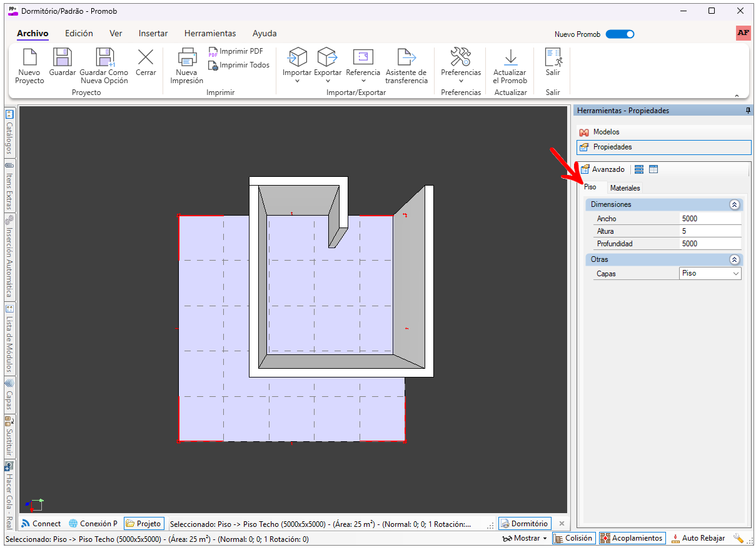756x550 pixels.
Task: Click Guardar Como Nueva Opción icon
Action: [x=104, y=58]
